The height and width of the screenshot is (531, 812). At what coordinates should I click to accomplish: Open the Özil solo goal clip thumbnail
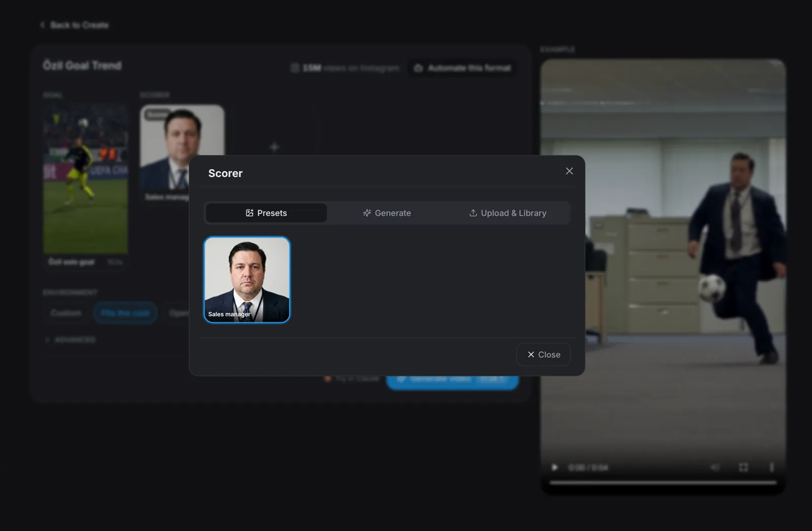coord(85,179)
